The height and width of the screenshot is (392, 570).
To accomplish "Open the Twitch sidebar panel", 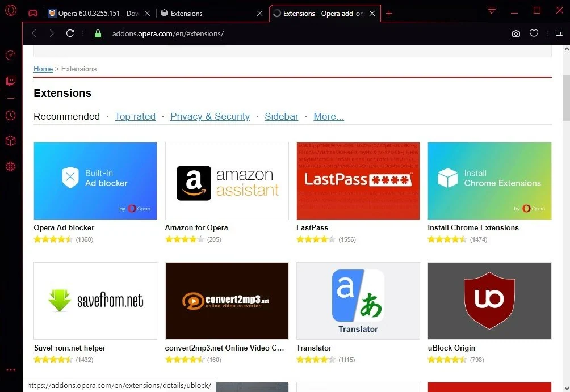I will [11, 81].
